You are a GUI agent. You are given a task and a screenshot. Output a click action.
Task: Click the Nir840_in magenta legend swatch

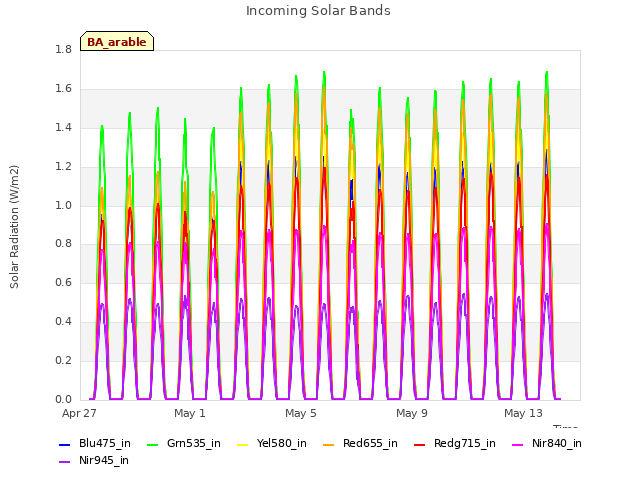click(x=518, y=445)
